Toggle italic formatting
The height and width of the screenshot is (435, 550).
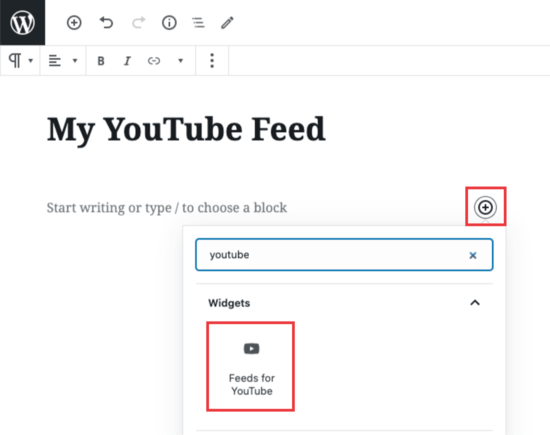(127, 61)
